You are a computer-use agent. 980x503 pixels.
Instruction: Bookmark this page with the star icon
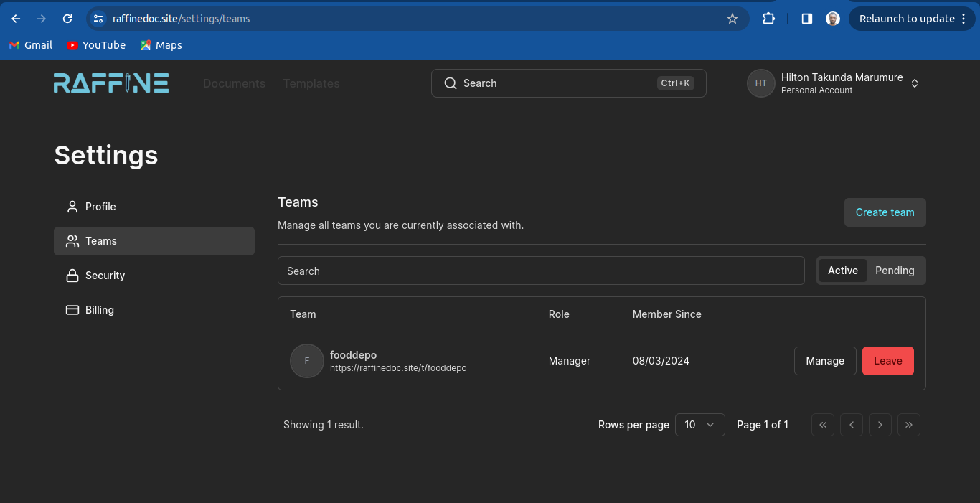[732, 19]
